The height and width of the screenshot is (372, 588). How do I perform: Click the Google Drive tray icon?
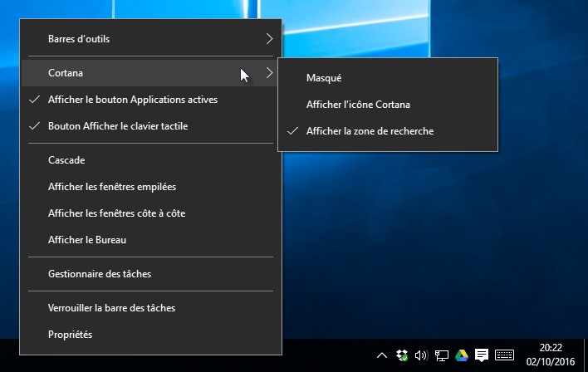click(461, 355)
